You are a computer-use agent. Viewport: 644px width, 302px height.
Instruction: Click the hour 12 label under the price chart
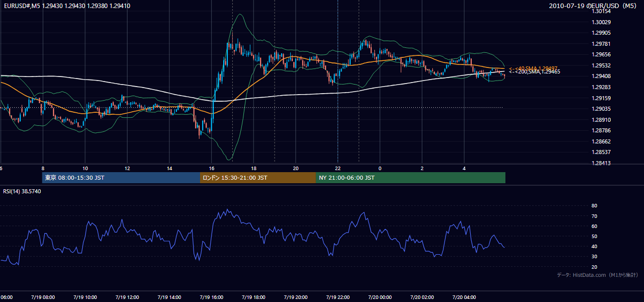point(127,169)
